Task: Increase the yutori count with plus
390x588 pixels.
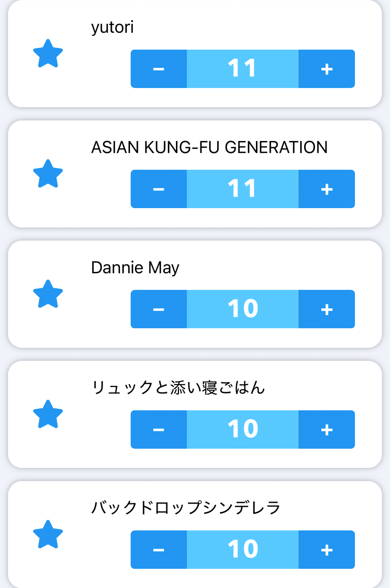Action: [x=326, y=69]
